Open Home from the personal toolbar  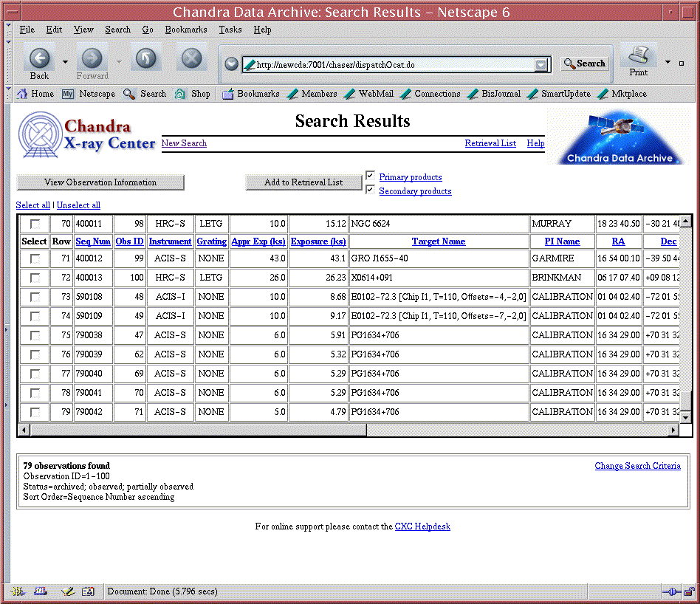click(x=35, y=94)
